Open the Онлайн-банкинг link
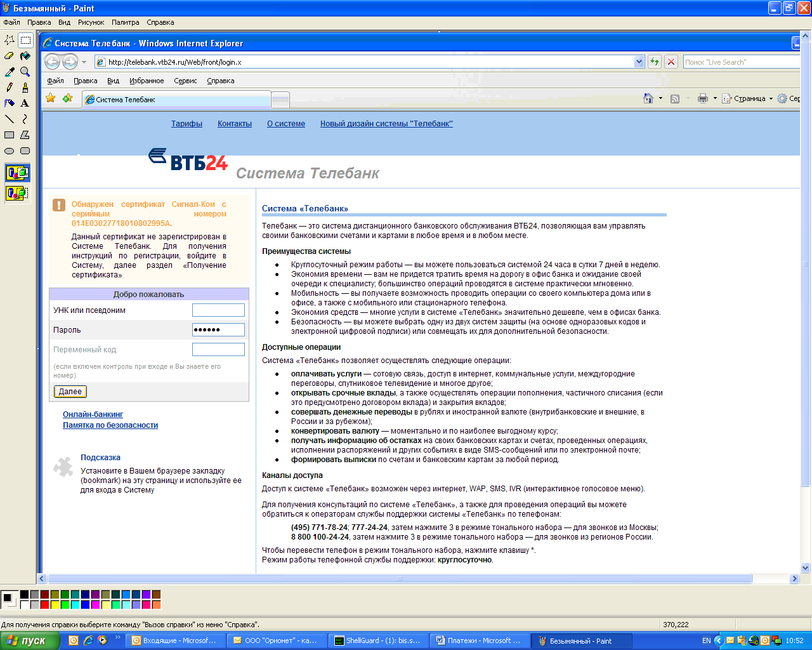This screenshot has width=812, height=650. [x=93, y=415]
